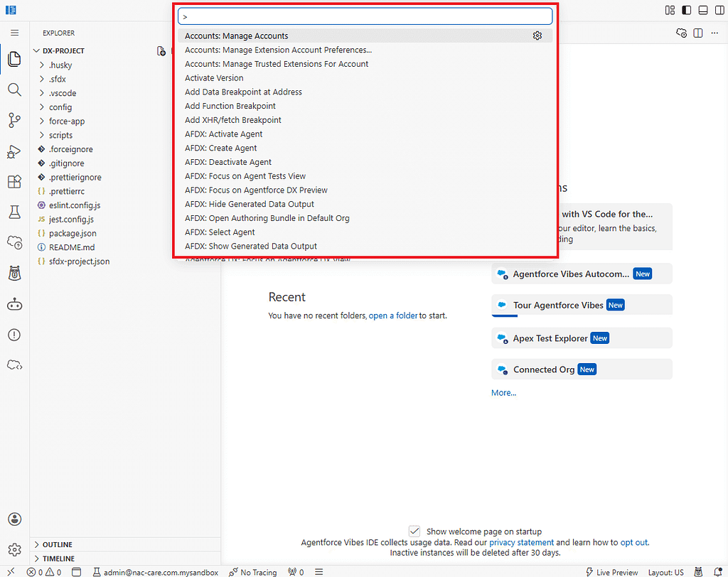This screenshot has width=728, height=577.
Task: Open Apex Test Explorer walkthrough
Action: click(x=582, y=338)
